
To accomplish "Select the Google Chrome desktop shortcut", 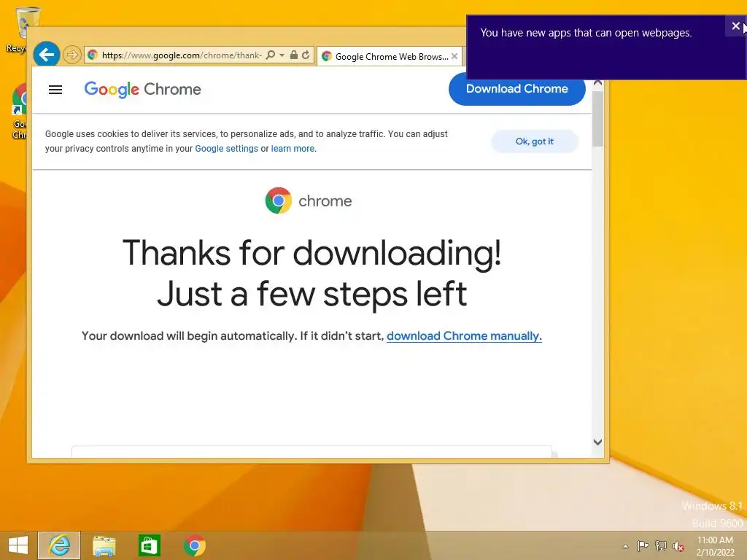I will coord(19,111).
